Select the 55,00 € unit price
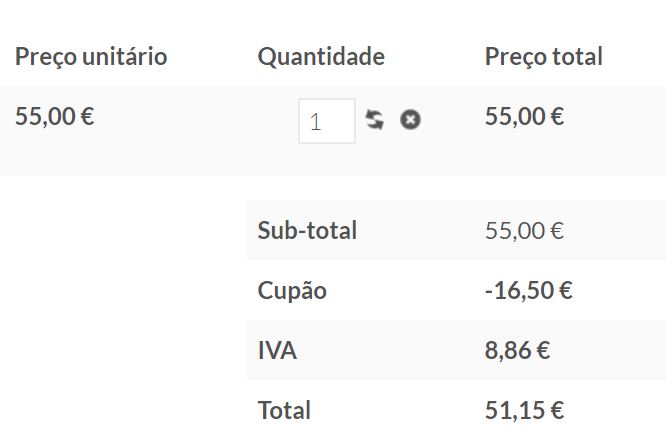The width and height of the screenshot is (666, 437). pos(54,116)
